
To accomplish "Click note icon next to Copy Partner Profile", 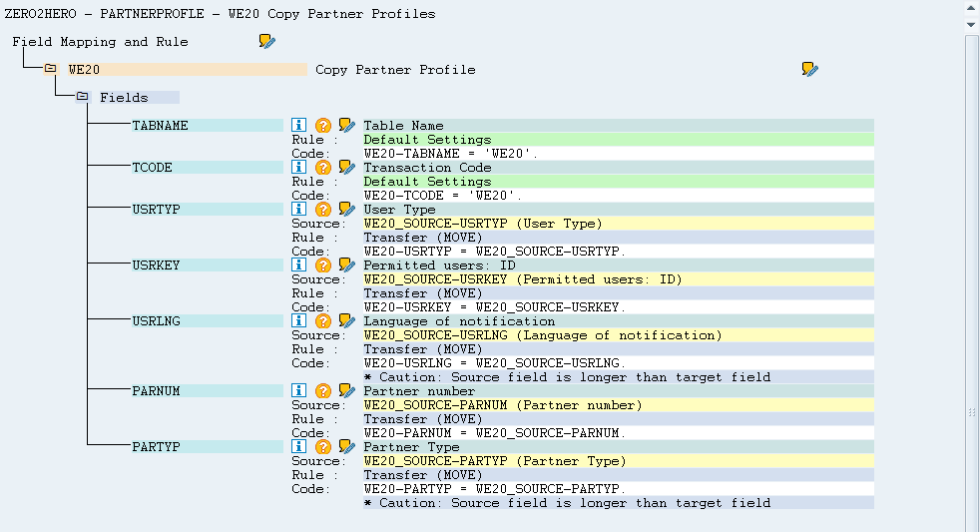I will pos(809,70).
